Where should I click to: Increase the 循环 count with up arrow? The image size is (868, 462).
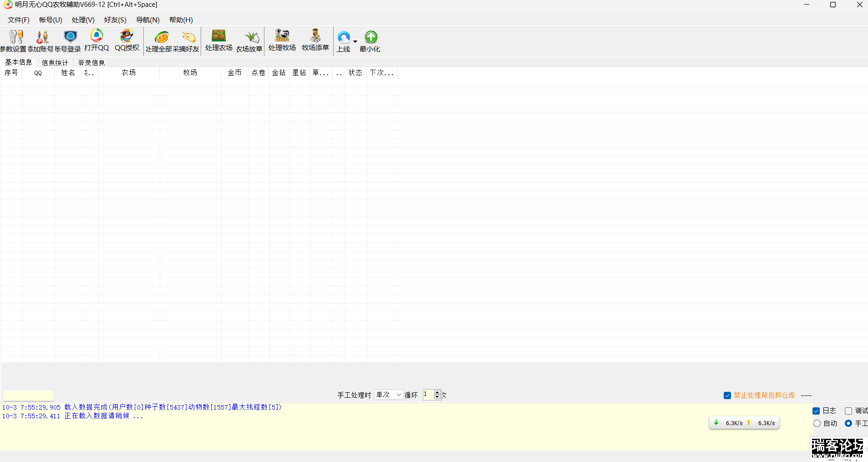(x=437, y=392)
